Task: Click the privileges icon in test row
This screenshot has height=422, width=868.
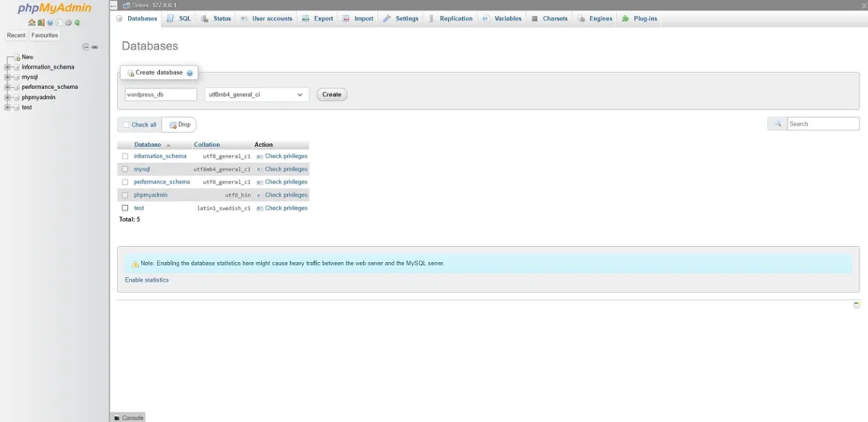Action: point(259,209)
